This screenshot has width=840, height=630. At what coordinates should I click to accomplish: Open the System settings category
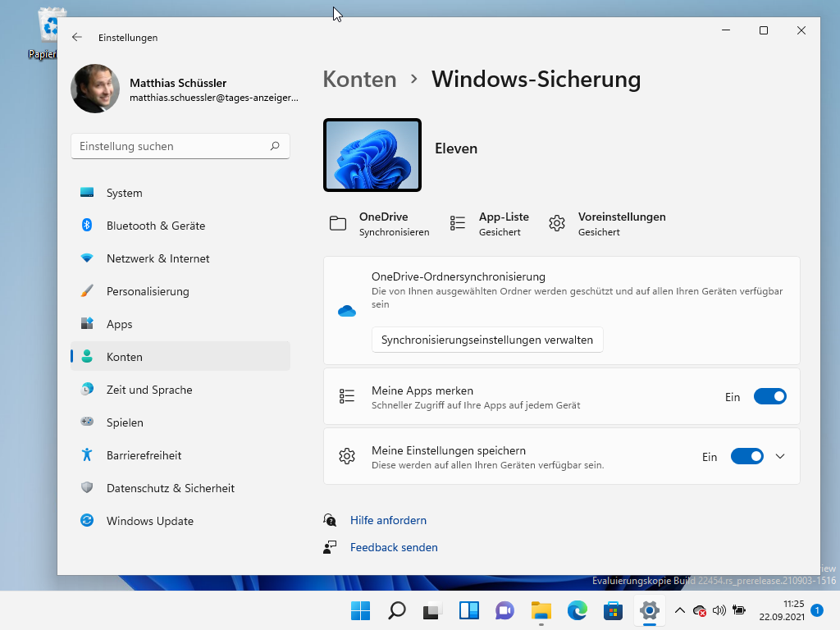pos(125,193)
